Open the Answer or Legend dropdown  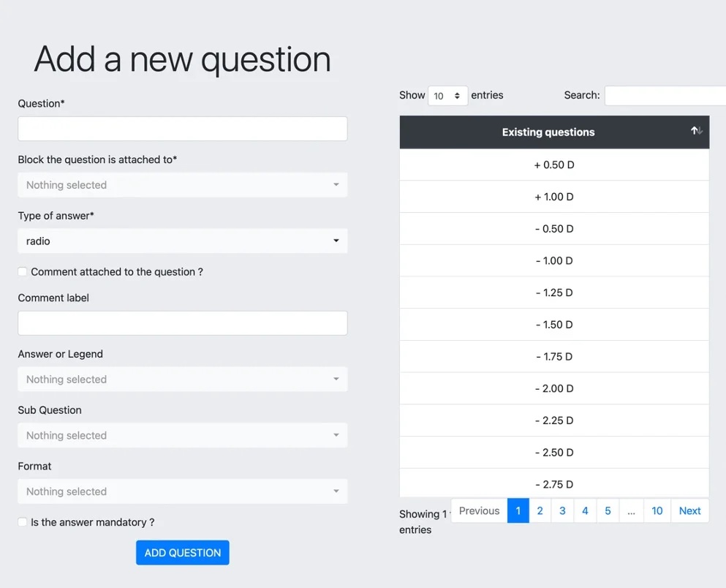[x=182, y=380]
